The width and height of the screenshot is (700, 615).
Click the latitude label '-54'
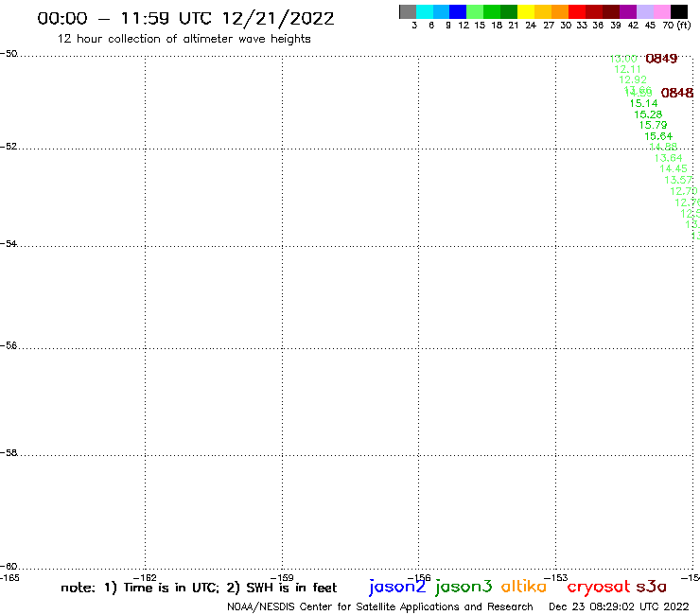(9, 244)
